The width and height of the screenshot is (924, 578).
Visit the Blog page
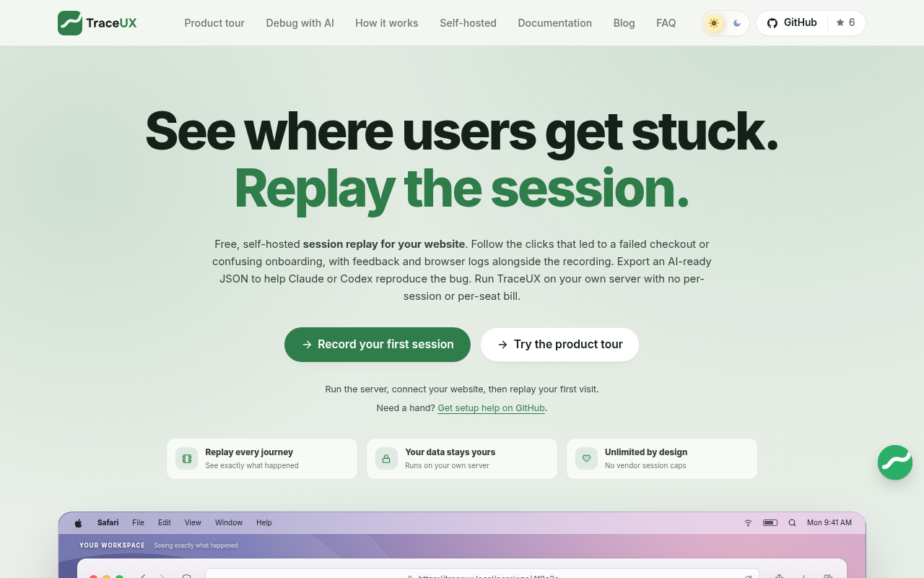(x=624, y=23)
